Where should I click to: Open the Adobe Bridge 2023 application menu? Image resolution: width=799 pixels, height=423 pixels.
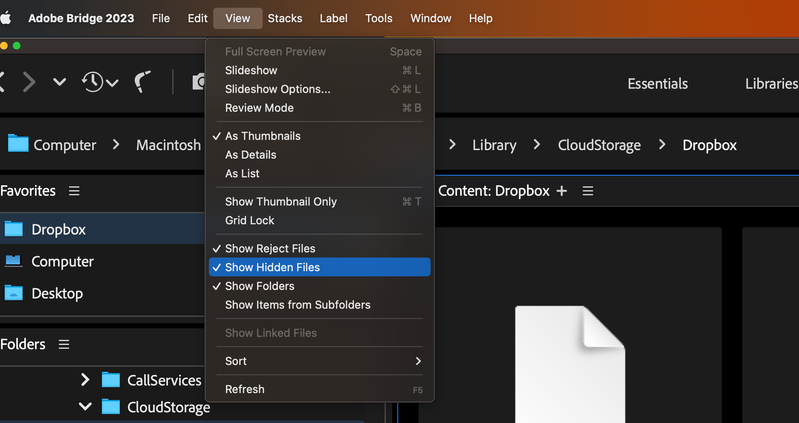point(81,18)
